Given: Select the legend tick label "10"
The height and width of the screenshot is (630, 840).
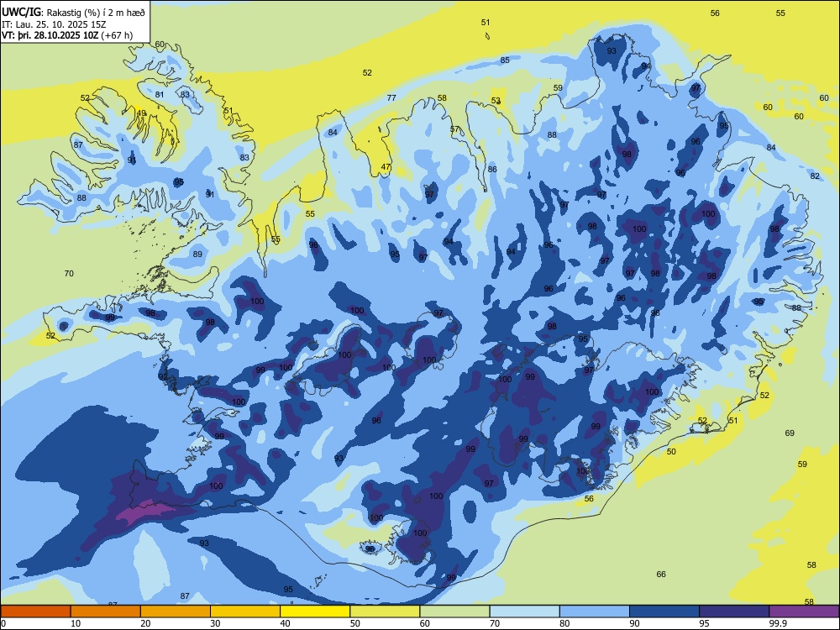Looking at the screenshot, I should (76, 623).
